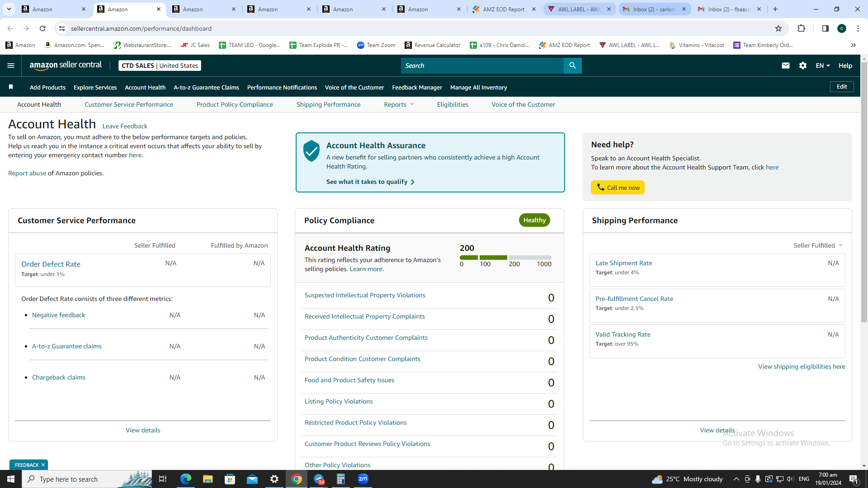Bookmark this page with the star icon
868x488 pixels.
point(778,28)
